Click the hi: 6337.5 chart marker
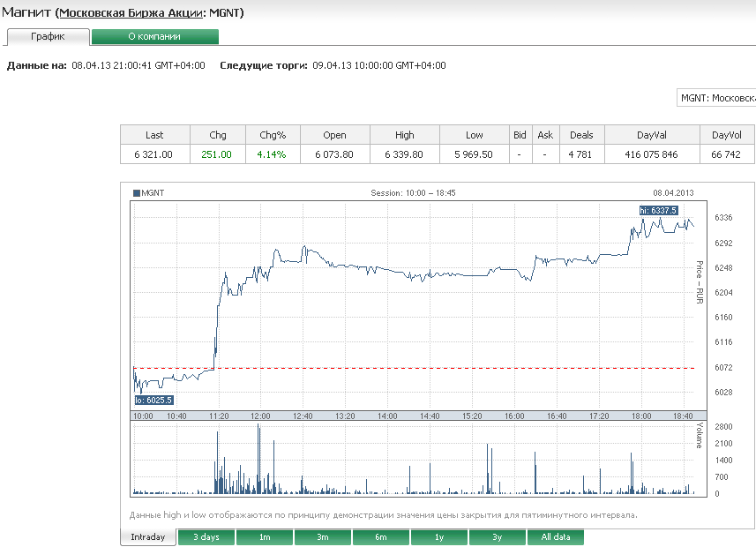Viewport: 756px width, 547px height. point(658,210)
